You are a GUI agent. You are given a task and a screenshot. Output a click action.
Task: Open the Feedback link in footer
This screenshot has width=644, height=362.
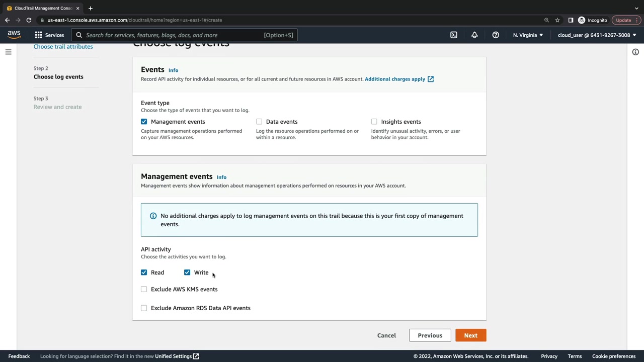pyautogui.click(x=19, y=356)
